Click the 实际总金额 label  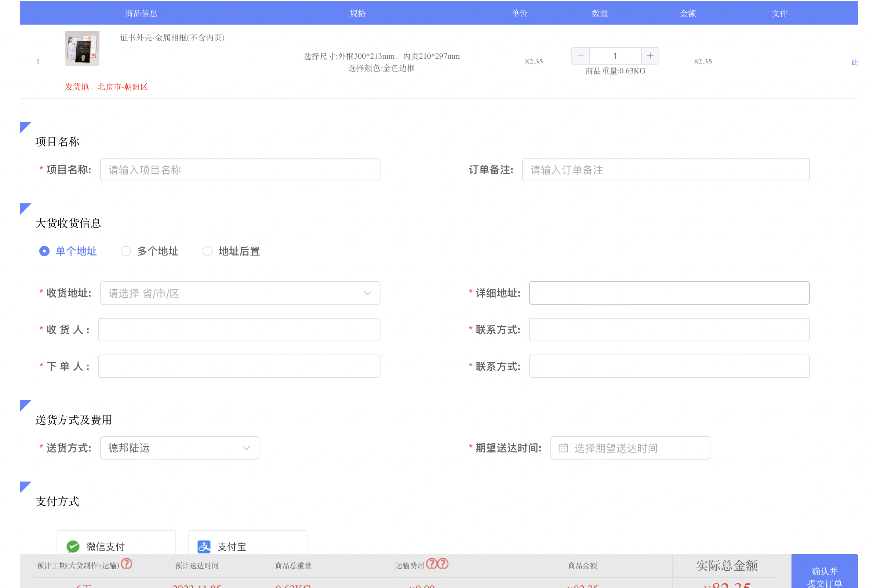(727, 566)
